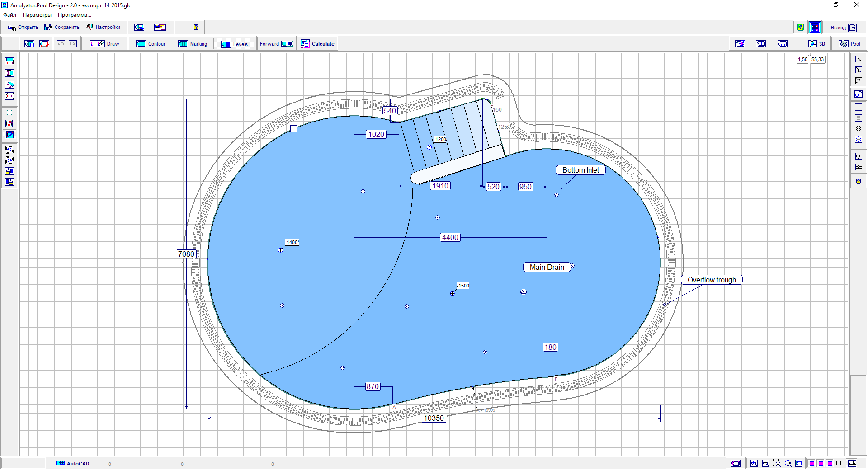Click the yellow help icon in top toolbar
Viewport: 868px width, 470px height.
pos(196,28)
